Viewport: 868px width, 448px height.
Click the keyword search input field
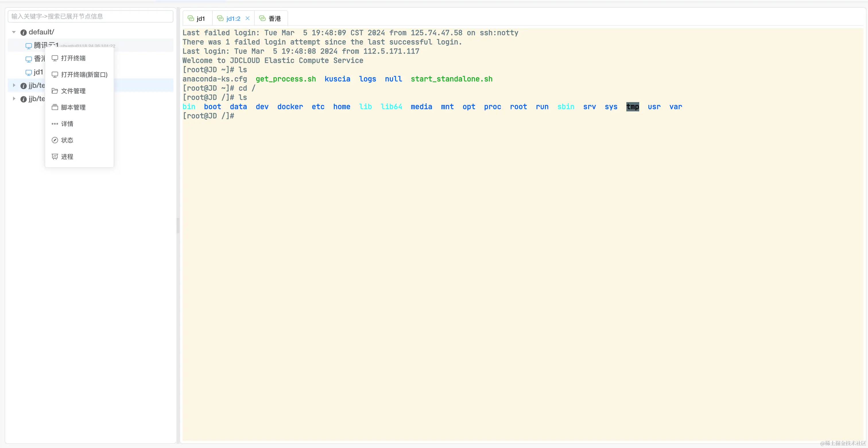click(90, 16)
